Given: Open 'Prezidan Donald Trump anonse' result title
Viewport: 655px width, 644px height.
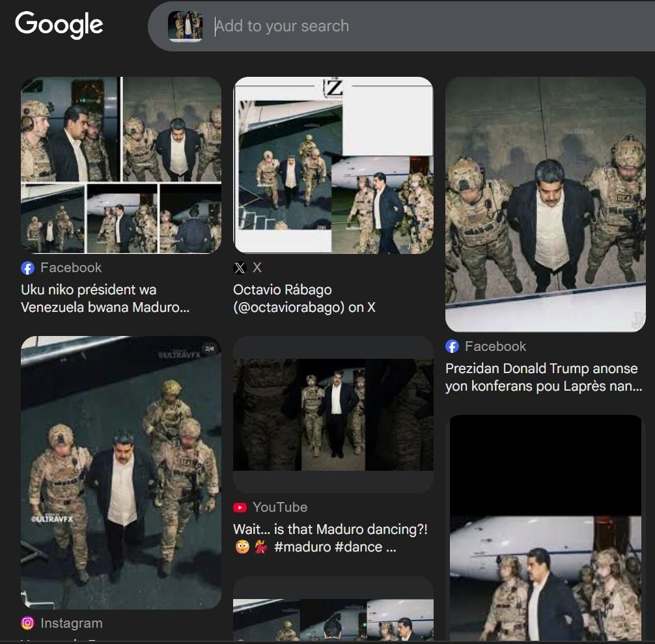Looking at the screenshot, I should (x=543, y=377).
